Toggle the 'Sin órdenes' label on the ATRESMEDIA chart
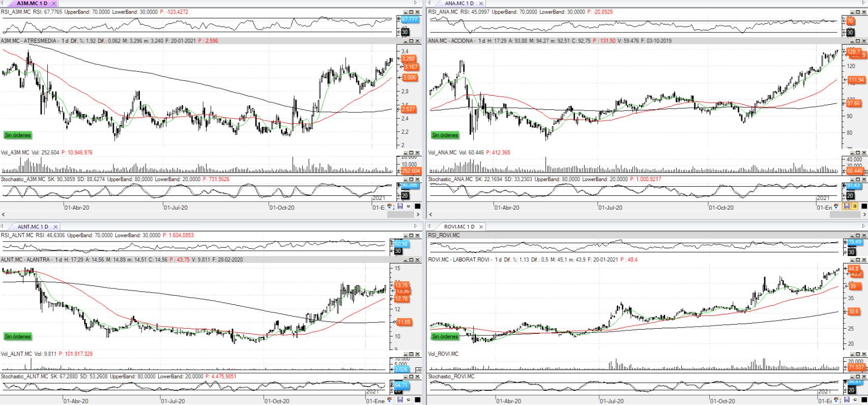 (18, 135)
